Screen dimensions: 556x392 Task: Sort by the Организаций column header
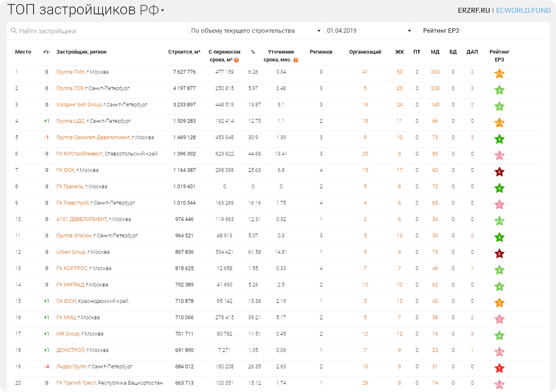(x=365, y=52)
